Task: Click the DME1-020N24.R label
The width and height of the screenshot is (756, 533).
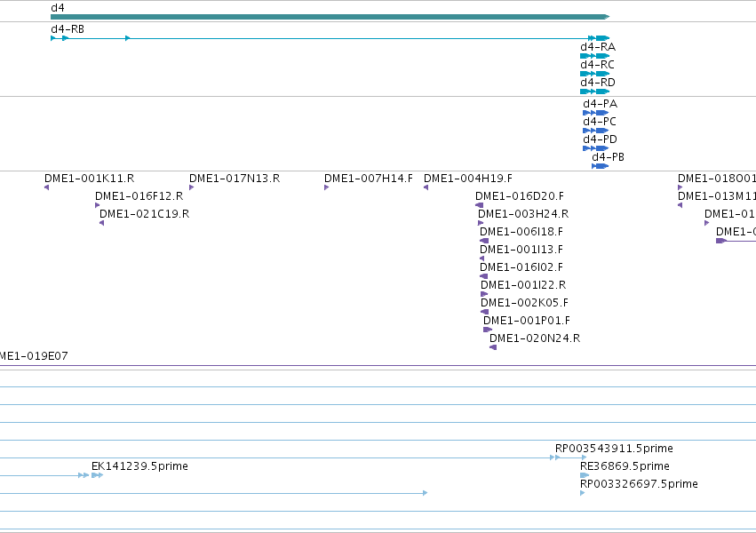Action: [535, 338]
